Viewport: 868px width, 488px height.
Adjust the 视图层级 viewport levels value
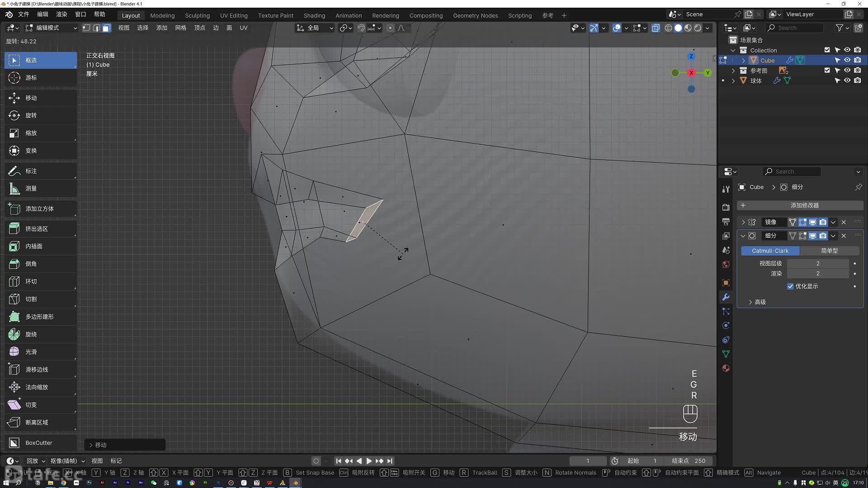818,263
